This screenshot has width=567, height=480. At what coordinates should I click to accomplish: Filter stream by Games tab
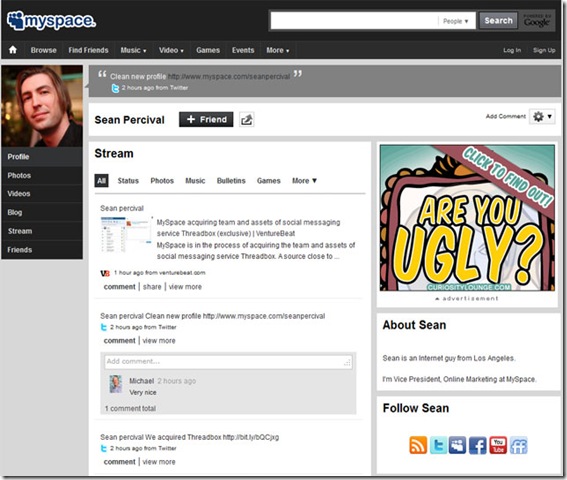tap(269, 180)
